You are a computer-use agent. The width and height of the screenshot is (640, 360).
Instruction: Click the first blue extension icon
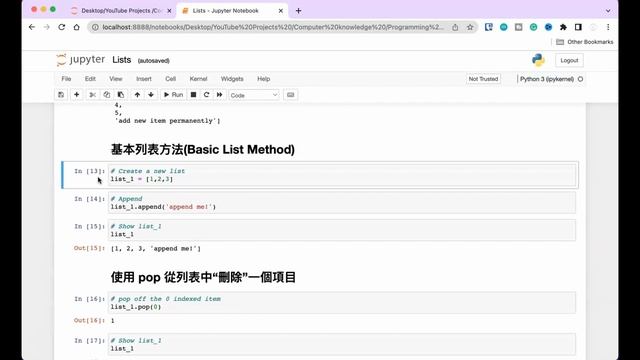coord(489,27)
